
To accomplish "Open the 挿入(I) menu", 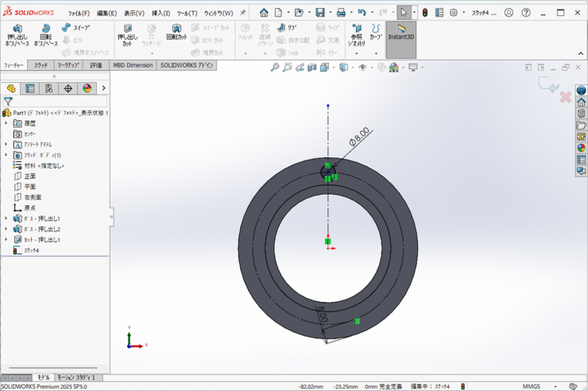I will (x=161, y=14).
